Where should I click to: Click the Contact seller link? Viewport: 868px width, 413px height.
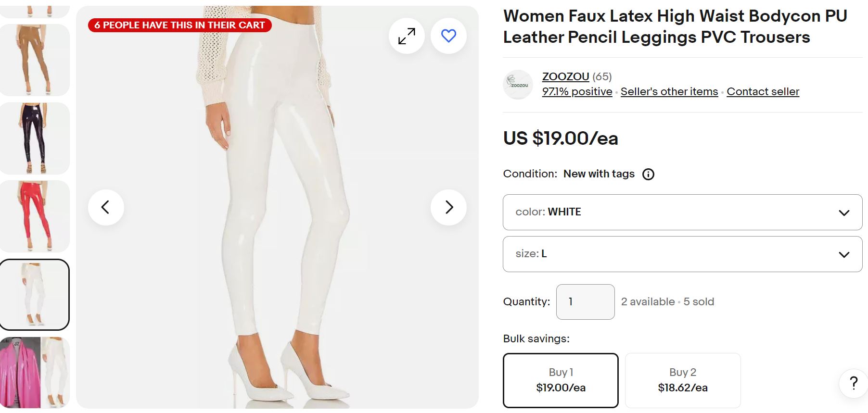click(763, 92)
